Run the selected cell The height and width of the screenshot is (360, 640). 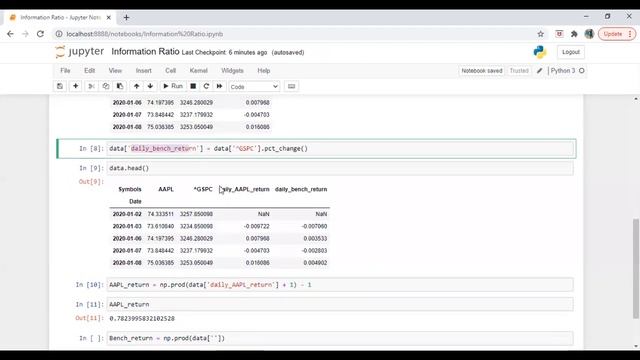[x=173, y=86]
